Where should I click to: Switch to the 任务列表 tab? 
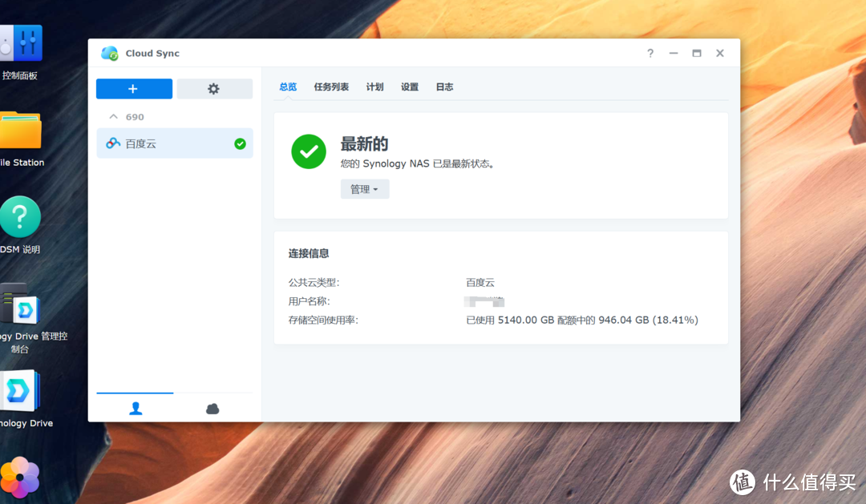coord(330,87)
